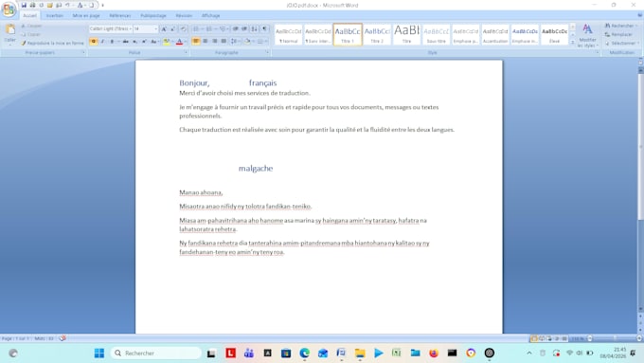Adjust the zoom slider in the status bar

coord(615,338)
